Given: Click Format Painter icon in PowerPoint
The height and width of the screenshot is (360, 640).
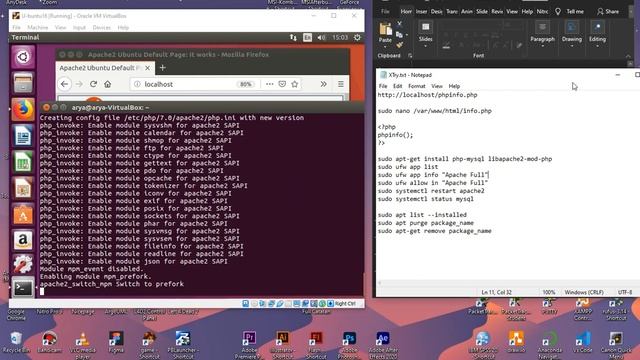Looking at the screenshot, I should tap(399, 45).
